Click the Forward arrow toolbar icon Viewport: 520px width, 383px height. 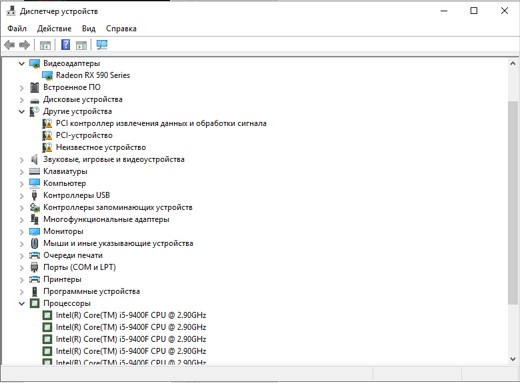tap(24, 45)
